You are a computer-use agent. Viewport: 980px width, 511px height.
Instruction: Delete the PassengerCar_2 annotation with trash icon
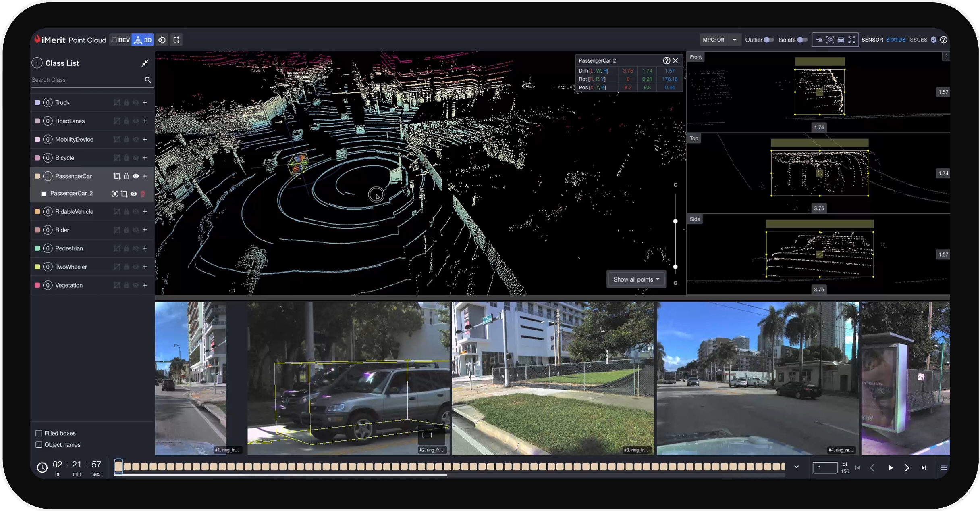coord(143,194)
